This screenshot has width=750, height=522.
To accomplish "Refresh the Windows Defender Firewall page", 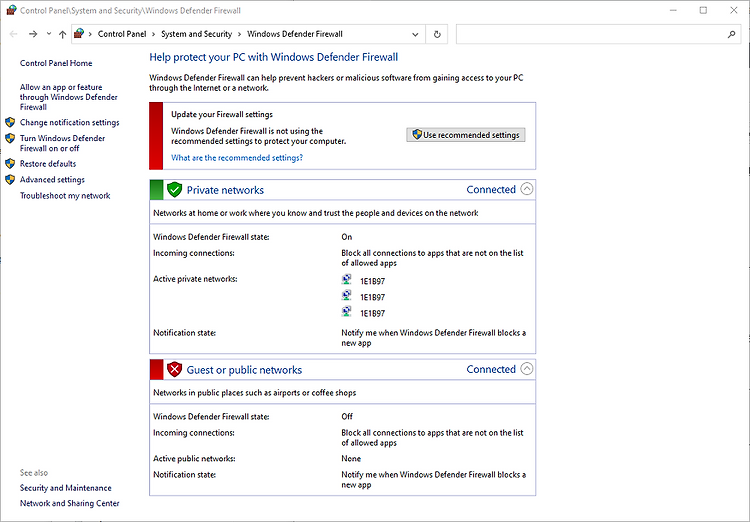I will 437,34.
